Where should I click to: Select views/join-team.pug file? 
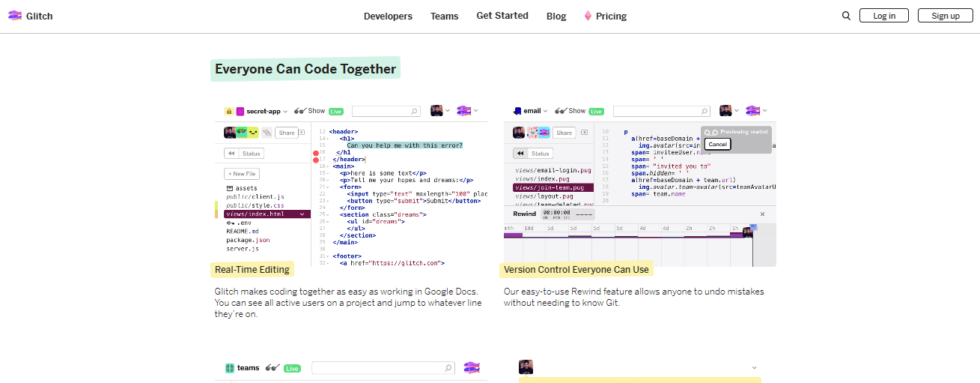pos(553,187)
